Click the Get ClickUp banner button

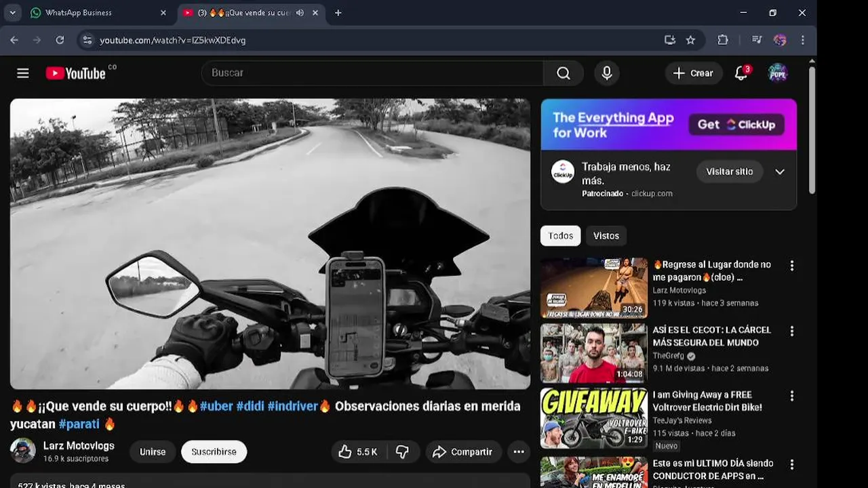736,125
